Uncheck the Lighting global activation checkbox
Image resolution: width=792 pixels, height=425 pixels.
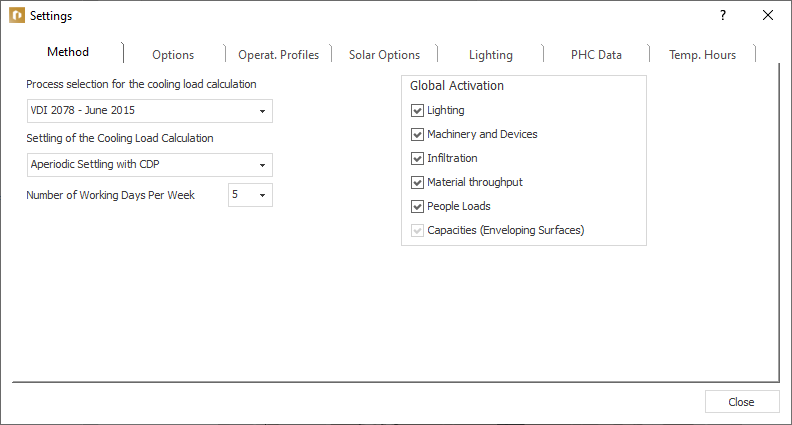tap(417, 110)
